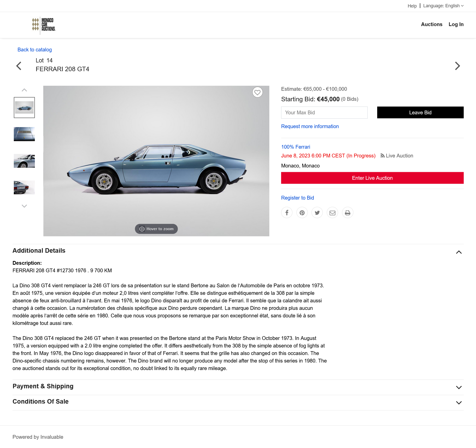This screenshot has height=448, width=476.
Task: Expand the Payment & Shipping section
Action: [459, 387]
